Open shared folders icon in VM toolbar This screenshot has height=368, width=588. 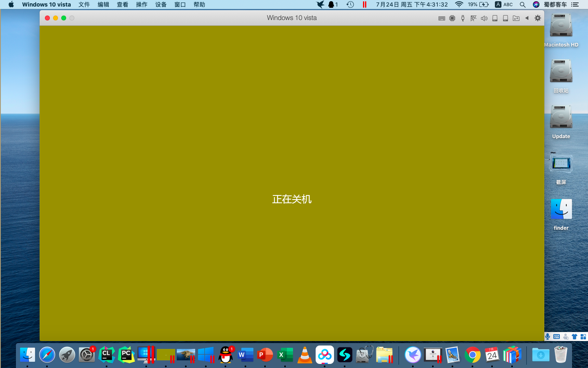516,18
